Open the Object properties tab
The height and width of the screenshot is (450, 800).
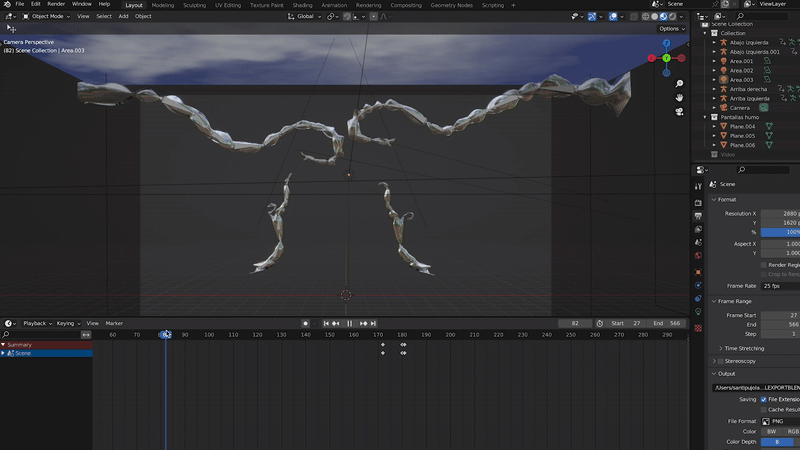point(698,272)
